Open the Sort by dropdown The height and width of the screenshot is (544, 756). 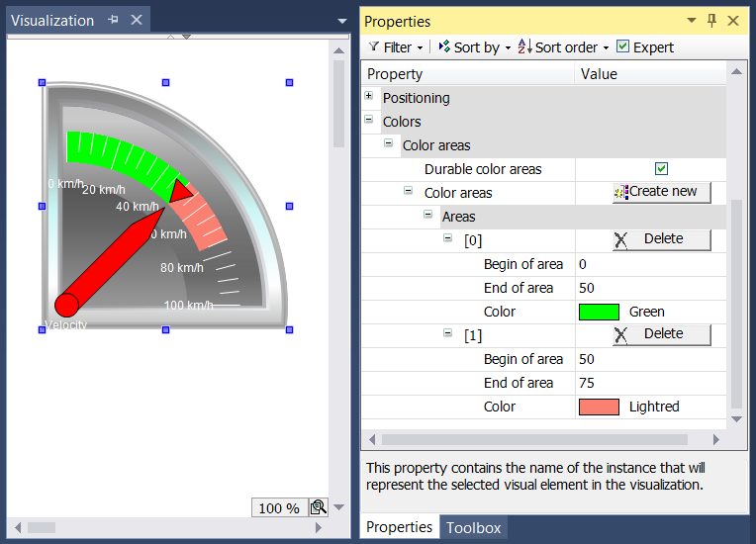click(508, 47)
